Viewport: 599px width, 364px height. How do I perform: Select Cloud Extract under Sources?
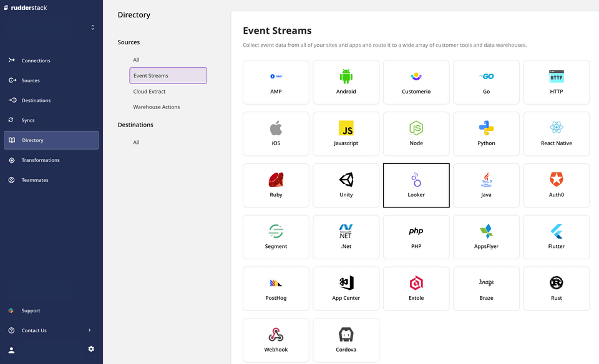tap(149, 92)
